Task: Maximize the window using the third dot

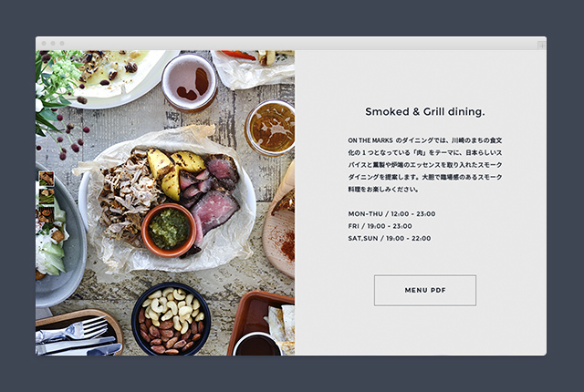Action: tap(62, 44)
